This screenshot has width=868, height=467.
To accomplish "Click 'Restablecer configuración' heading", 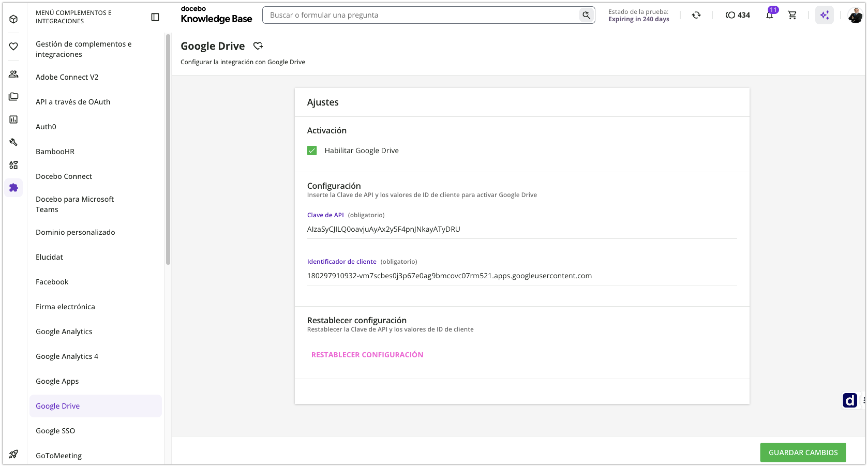I will (x=356, y=320).
